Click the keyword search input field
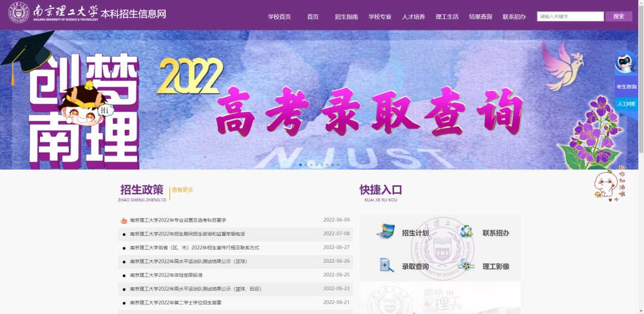This screenshot has height=314, width=644. [570, 17]
